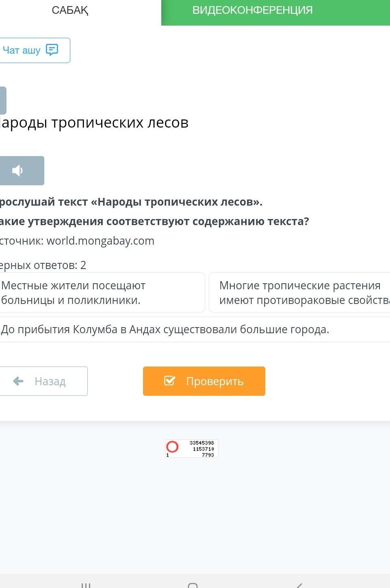Click the checkmark icon on Проверить
390x588 pixels.
(169, 381)
